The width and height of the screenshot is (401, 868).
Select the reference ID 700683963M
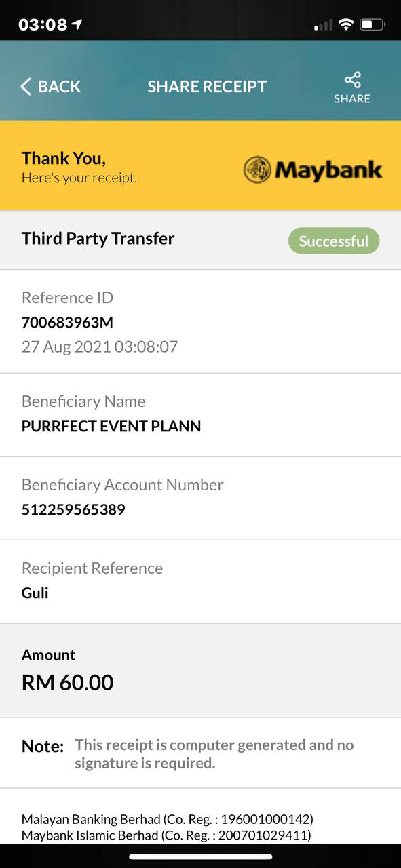(67, 322)
